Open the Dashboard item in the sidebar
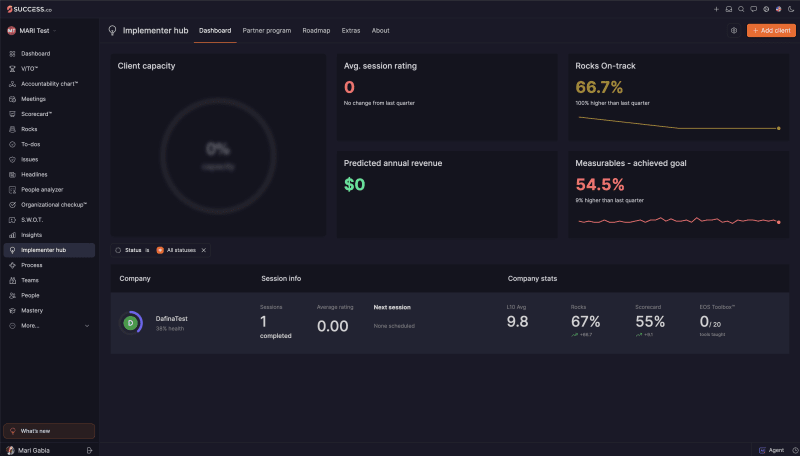 [35, 54]
